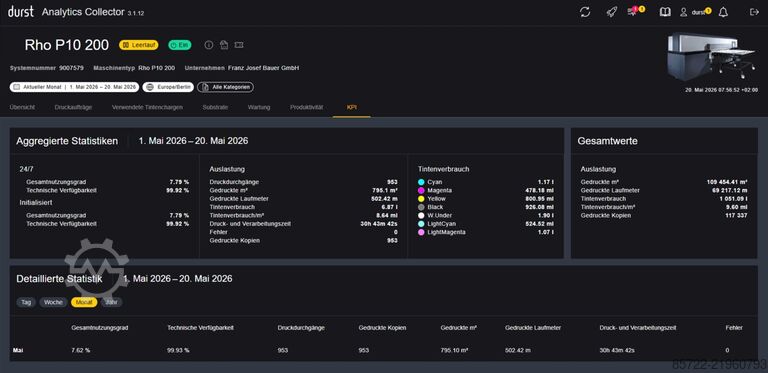Open the Verwendete Tintenchargen tab
The width and height of the screenshot is (768, 373).
pyautogui.click(x=147, y=107)
